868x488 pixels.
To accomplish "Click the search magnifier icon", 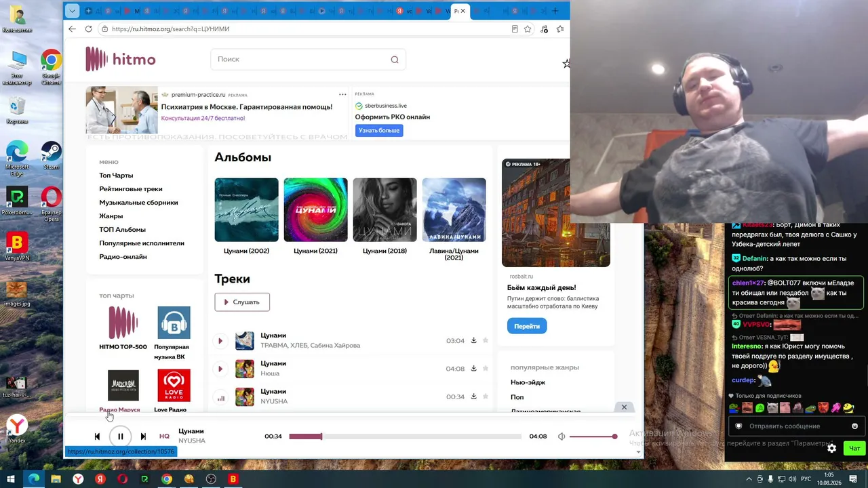I will pos(395,60).
